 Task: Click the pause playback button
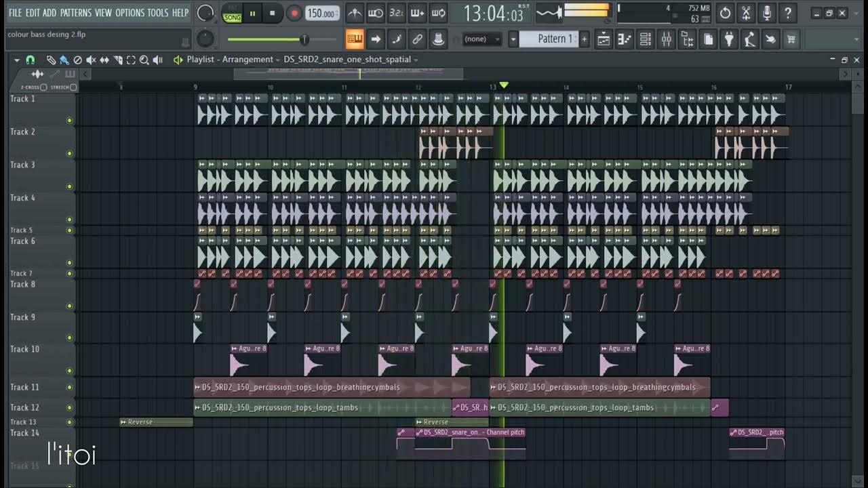tap(253, 13)
